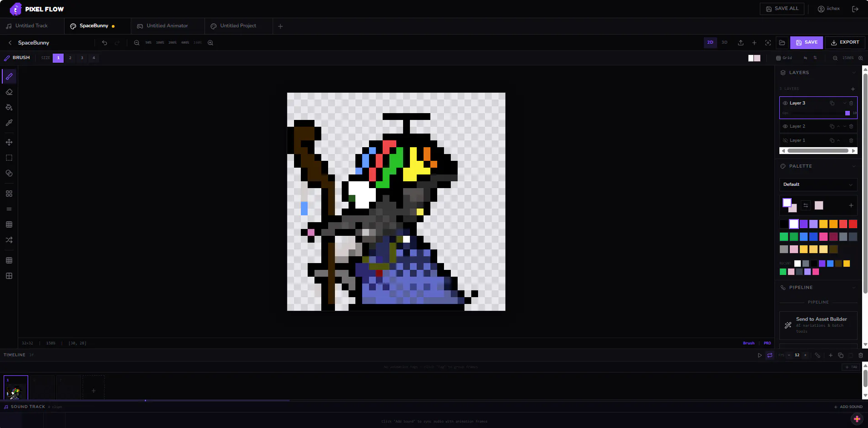Open the Untitled Project tab
This screenshot has height=428, width=868.
239,26
